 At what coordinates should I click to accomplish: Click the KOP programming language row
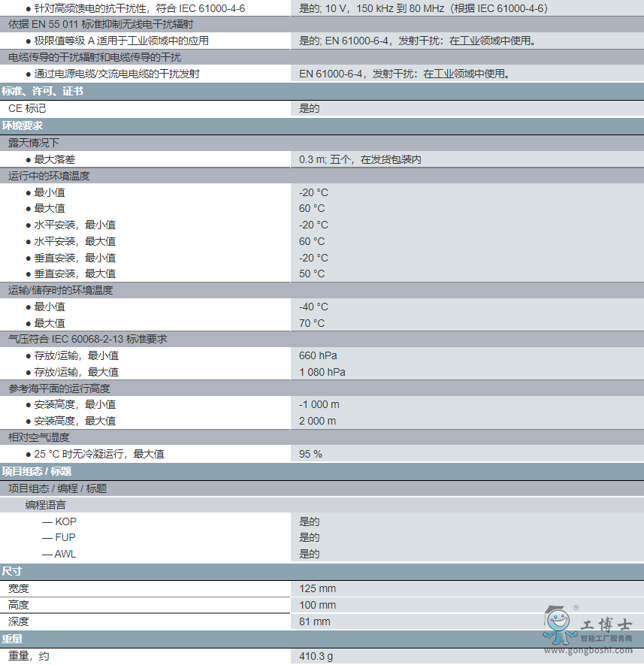pyautogui.click(x=65, y=521)
